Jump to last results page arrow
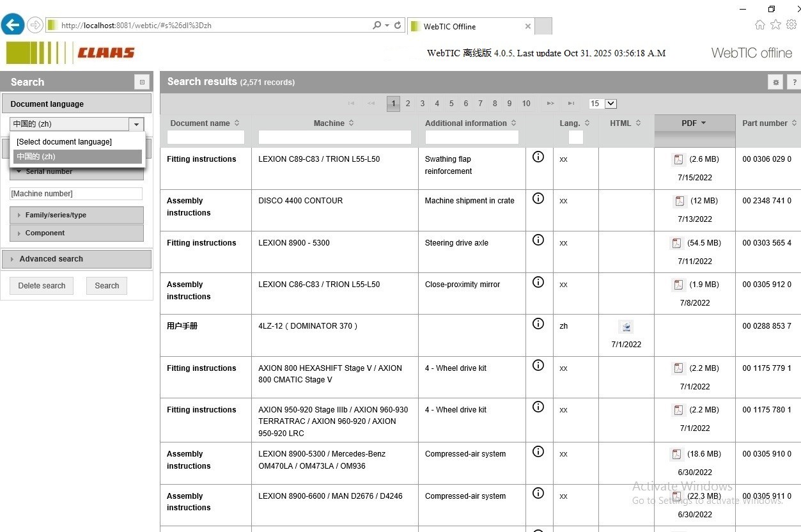The image size is (801, 532). tap(571, 104)
